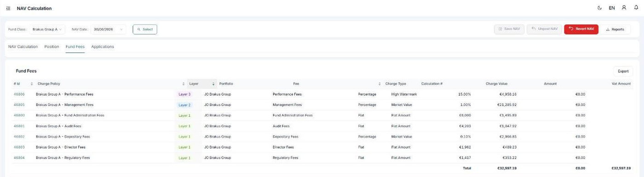Click the €1,962 calculation value
Image resolution: width=644 pixels, height=177 pixels.
[465, 147]
